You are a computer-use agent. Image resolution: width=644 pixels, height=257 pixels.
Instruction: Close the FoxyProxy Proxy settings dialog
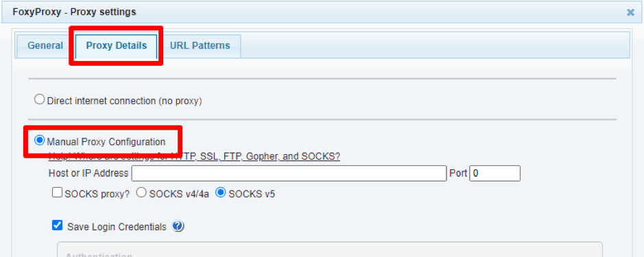coord(630,12)
